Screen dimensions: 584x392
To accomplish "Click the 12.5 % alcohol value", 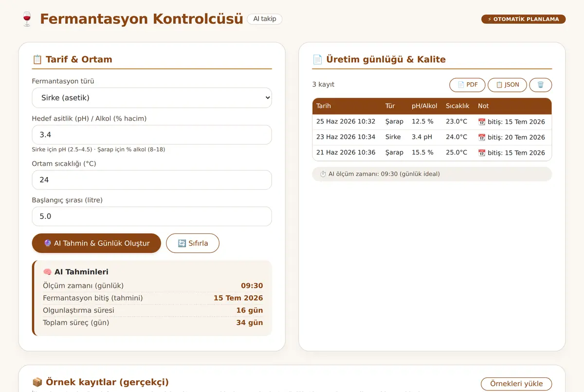I will click(422, 122).
